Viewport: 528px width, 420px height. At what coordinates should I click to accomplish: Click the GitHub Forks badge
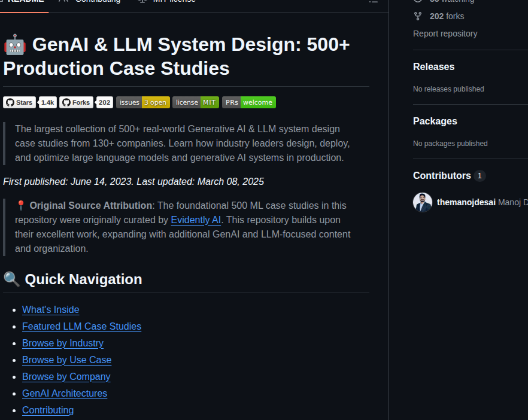point(76,102)
